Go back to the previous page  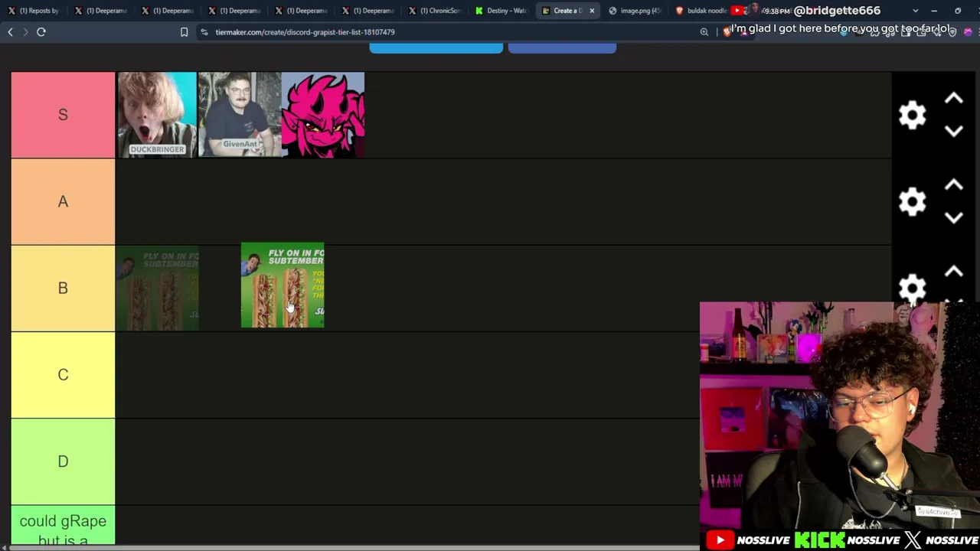tap(10, 32)
